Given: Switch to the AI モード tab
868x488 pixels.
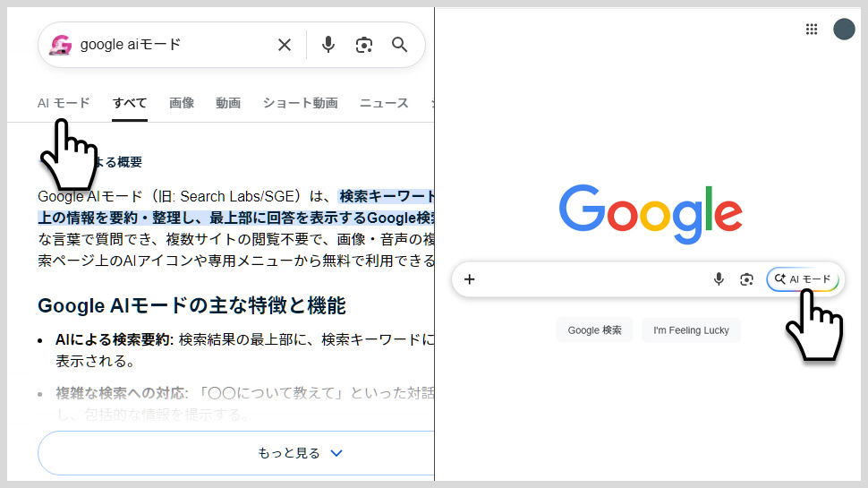Looking at the screenshot, I should coord(64,103).
